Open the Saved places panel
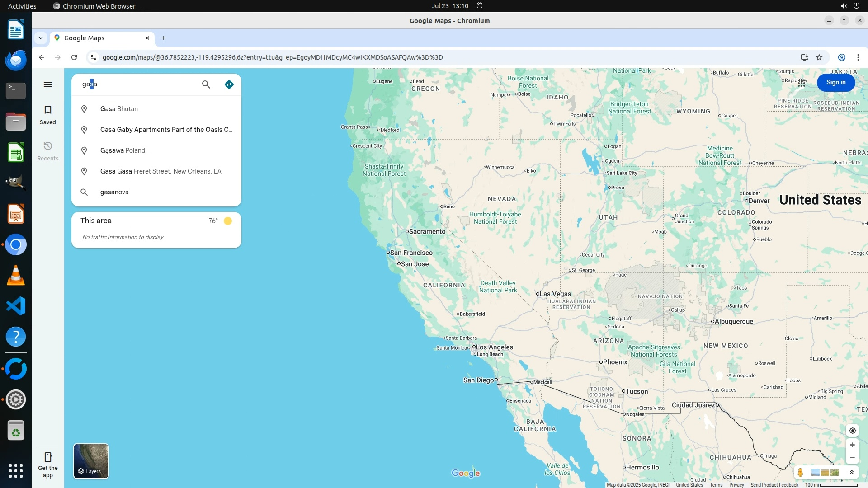Viewport: 868px width, 488px height. (48, 115)
